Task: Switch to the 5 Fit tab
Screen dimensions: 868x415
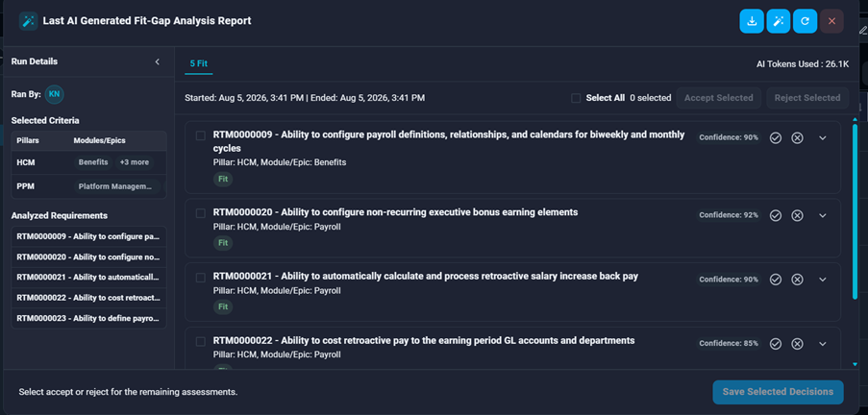Action: 199,63
